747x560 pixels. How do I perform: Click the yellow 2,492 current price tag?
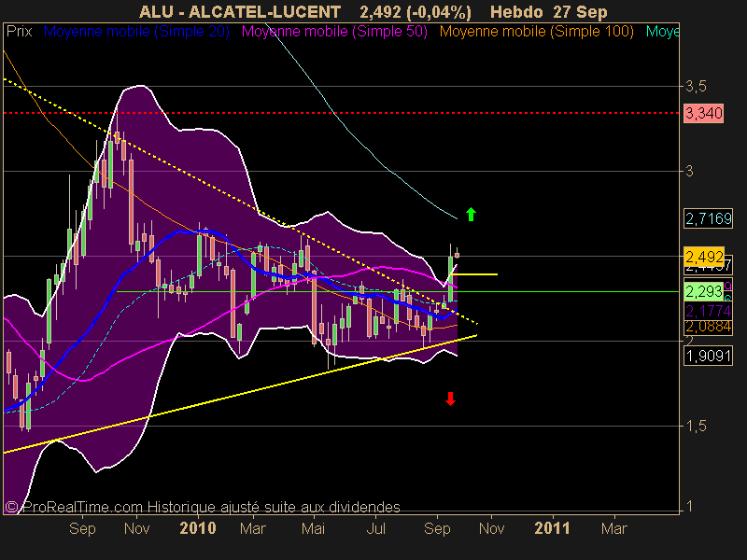coord(704,258)
